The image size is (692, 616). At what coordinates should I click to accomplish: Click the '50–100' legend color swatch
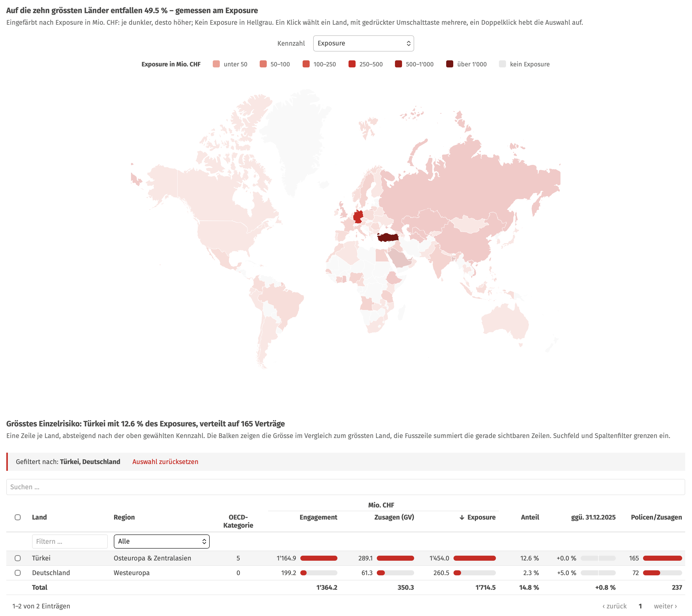click(x=263, y=64)
